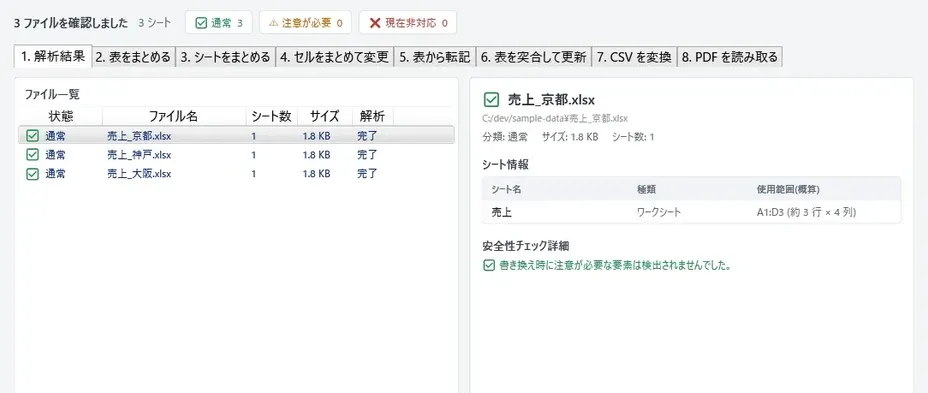The width and height of the screenshot is (928, 393).
Task: Click the status check icon for 売上_神戸.xlsx row
Action: click(x=33, y=155)
